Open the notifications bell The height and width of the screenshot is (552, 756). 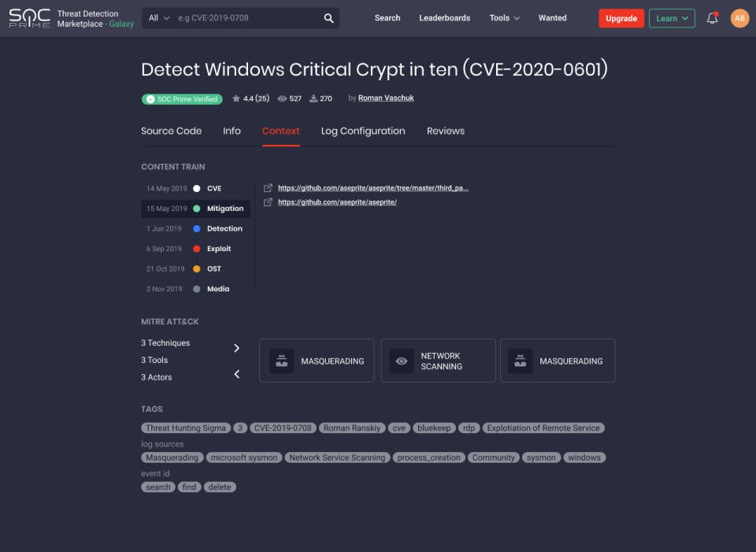[x=712, y=18]
